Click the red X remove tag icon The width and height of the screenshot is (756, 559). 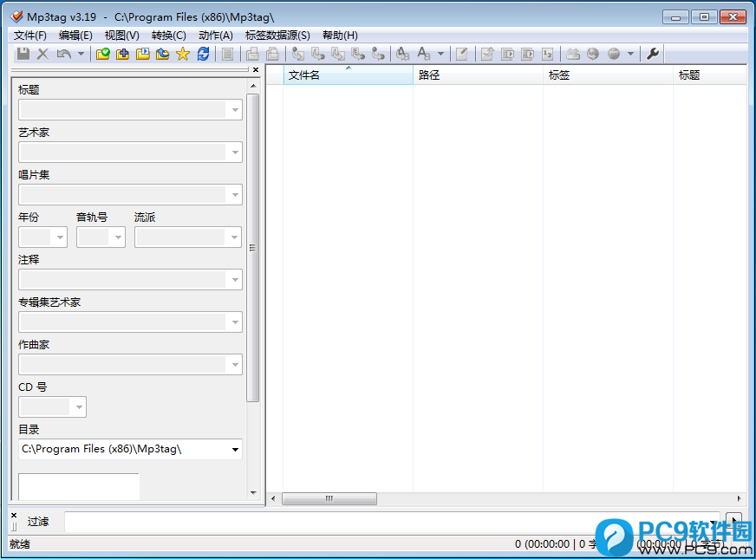click(42, 54)
